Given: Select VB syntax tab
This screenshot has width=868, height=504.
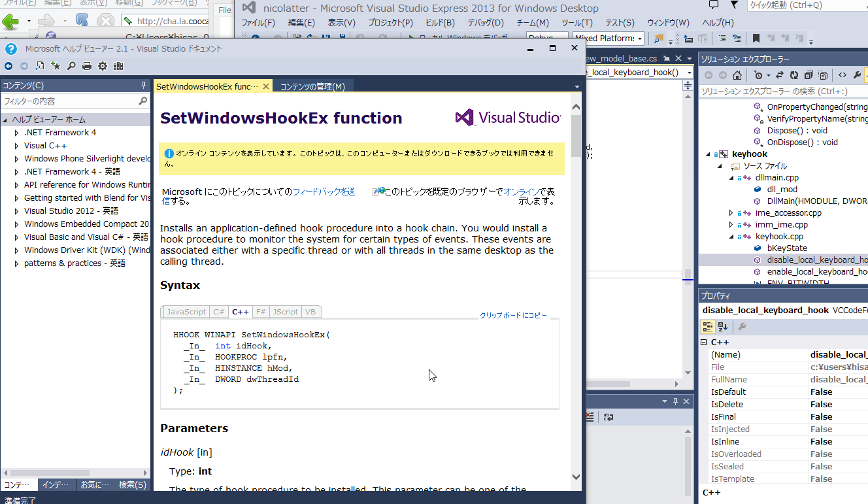Looking at the screenshot, I should pyautogui.click(x=310, y=312).
